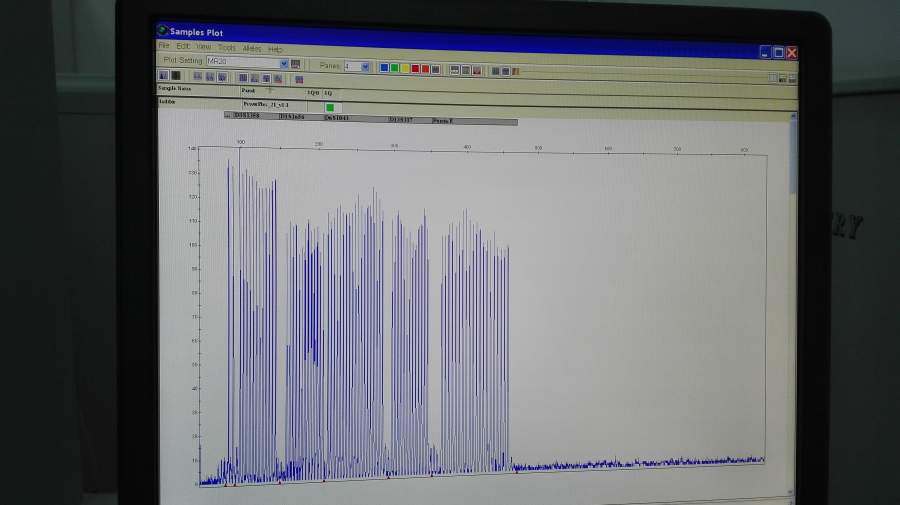Open the Edit menu

coord(183,46)
